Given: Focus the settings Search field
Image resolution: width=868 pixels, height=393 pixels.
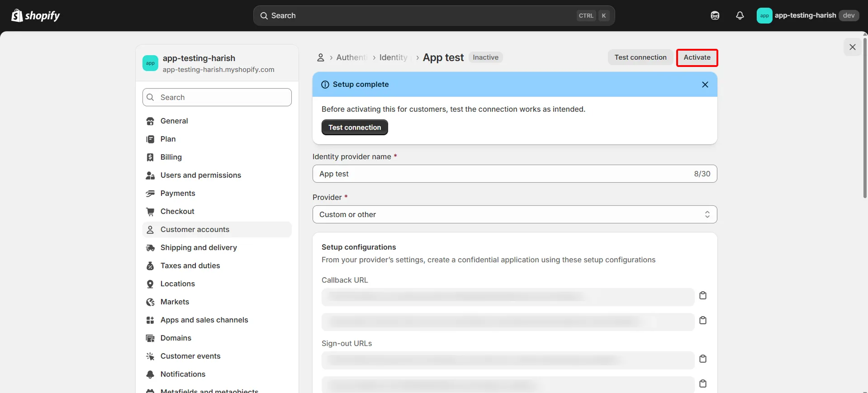Looking at the screenshot, I should tap(217, 97).
